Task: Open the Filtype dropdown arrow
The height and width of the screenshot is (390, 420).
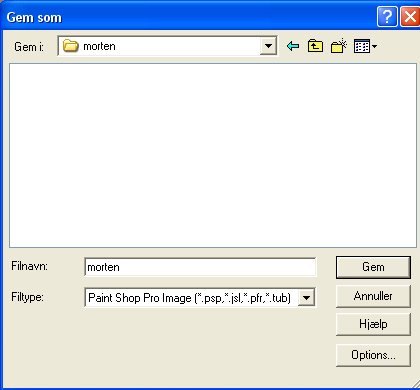Action: pyautogui.click(x=306, y=297)
